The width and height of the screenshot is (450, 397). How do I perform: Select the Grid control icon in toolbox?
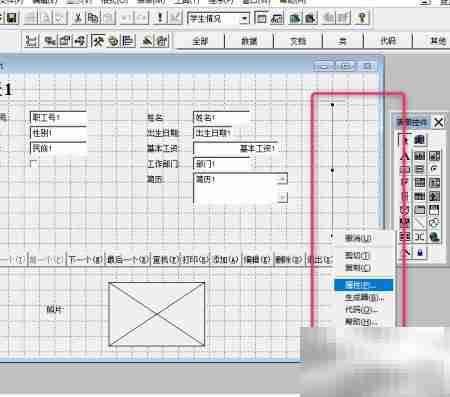point(420,196)
